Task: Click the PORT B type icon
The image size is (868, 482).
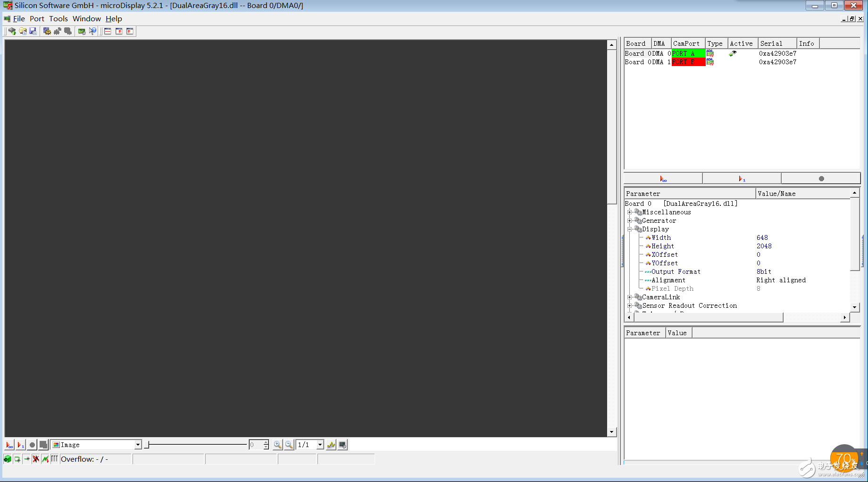Action: (x=710, y=62)
